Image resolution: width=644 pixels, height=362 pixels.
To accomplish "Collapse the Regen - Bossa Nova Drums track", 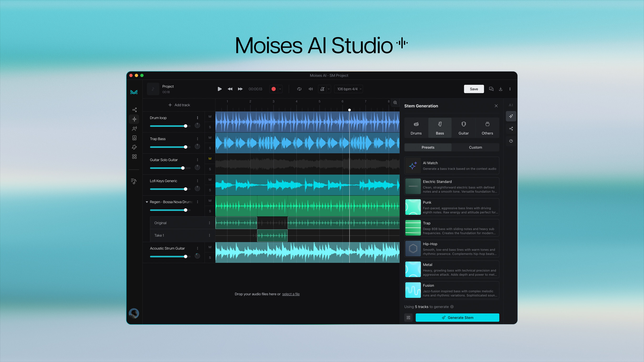I will 147,202.
